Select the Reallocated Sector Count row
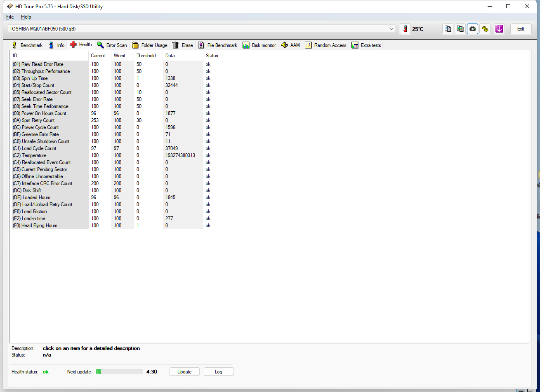Image resolution: width=540 pixels, height=392 pixels. (46, 92)
